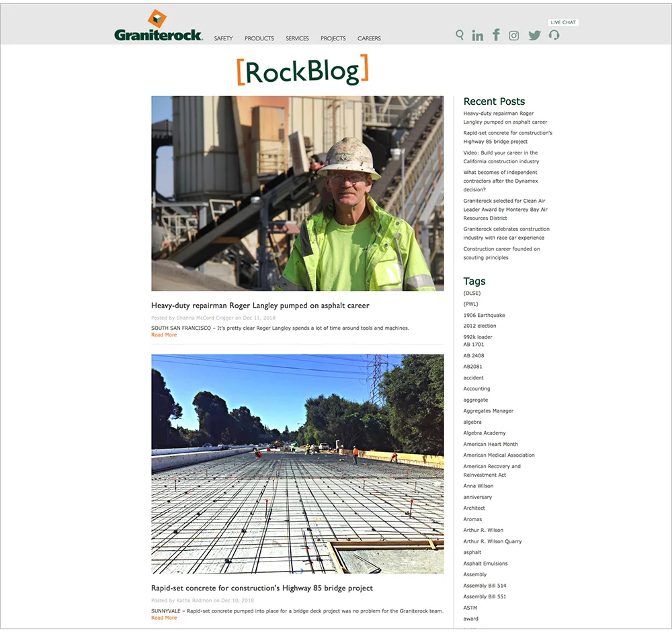Viewport: 672px width, 632px height.
Task: Select the Assembly Bill 551 tag
Action: click(485, 596)
